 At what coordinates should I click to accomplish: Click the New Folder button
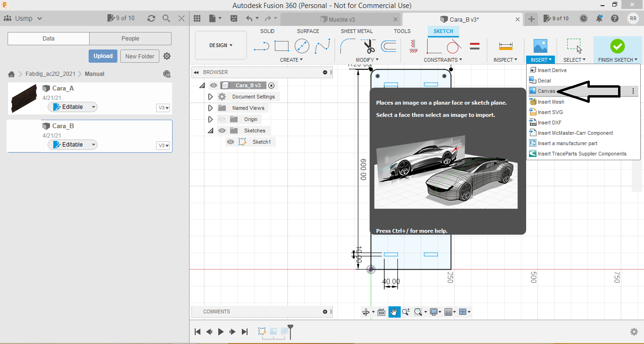coord(140,56)
